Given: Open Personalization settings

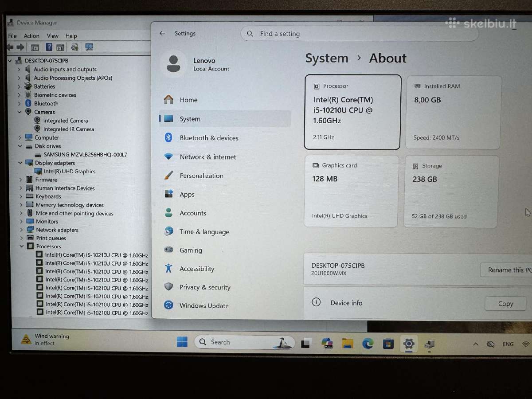Looking at the screenshot, I should coord(225,176).
